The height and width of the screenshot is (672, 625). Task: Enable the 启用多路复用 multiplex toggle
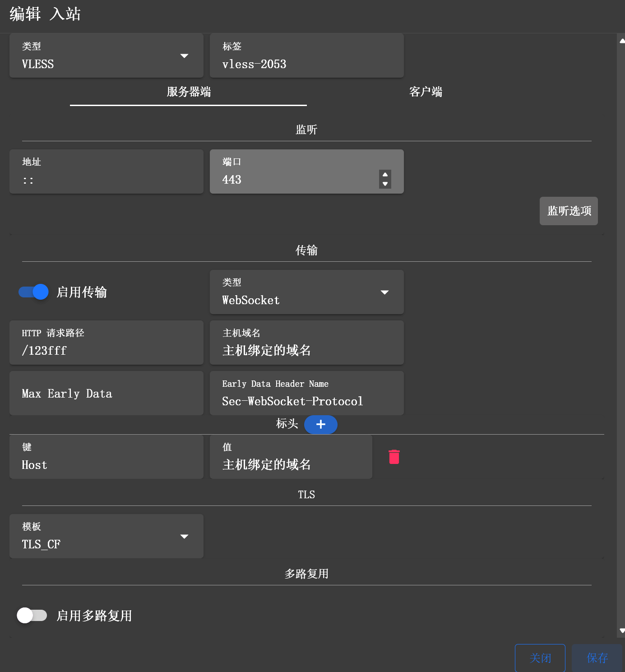coord(32,615)
